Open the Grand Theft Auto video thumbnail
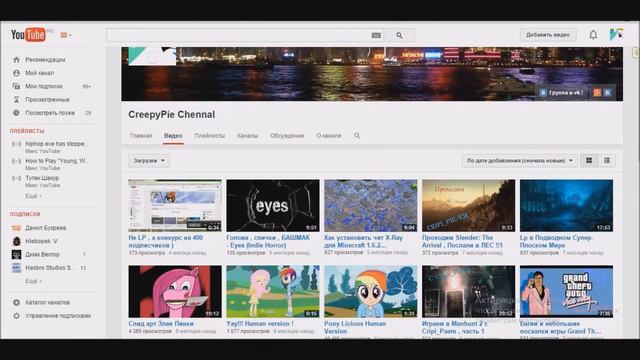The width and height of the screenshot is (640, 360). 566,292
